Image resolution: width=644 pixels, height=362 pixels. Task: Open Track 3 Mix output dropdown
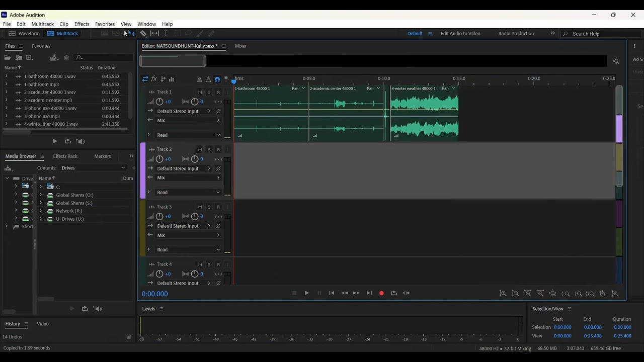[x=188, y=235]
